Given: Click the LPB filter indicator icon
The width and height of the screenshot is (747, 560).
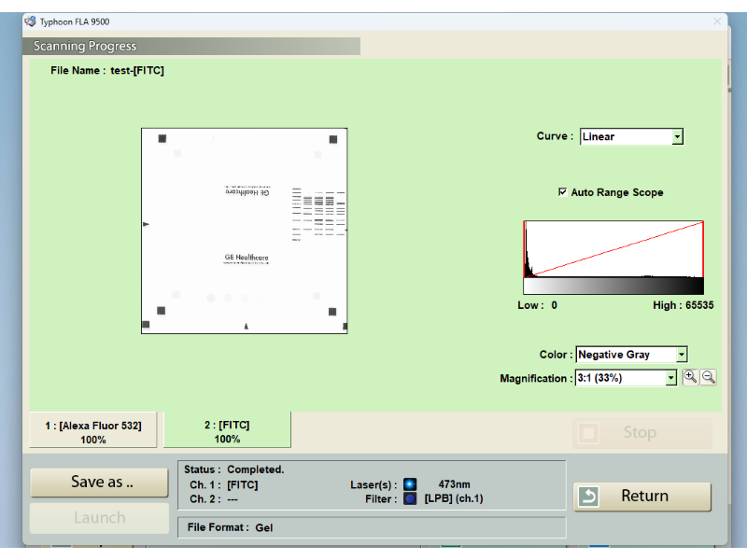Looking at the screenshot, I should 410,498.
